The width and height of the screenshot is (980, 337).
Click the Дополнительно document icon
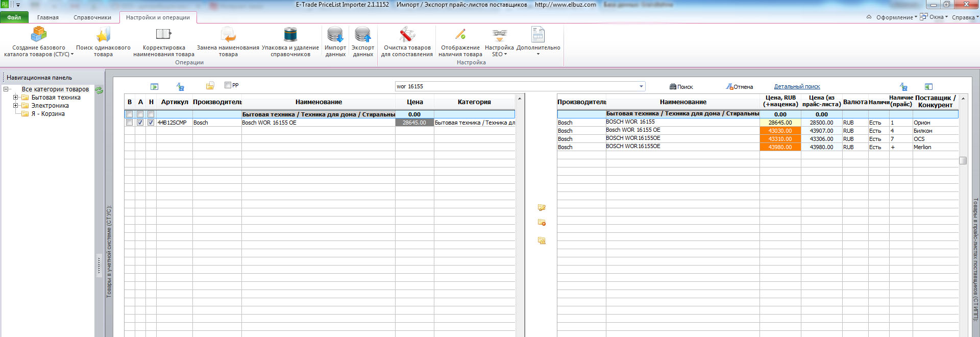pos(538,34)
